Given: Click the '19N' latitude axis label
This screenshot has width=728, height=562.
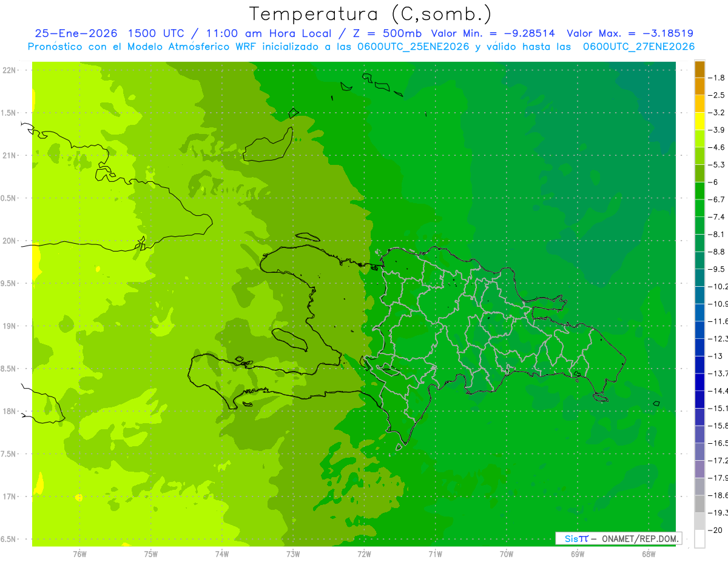Looking at the screenshot, I should pyautogui.click(x=10, y=326).
